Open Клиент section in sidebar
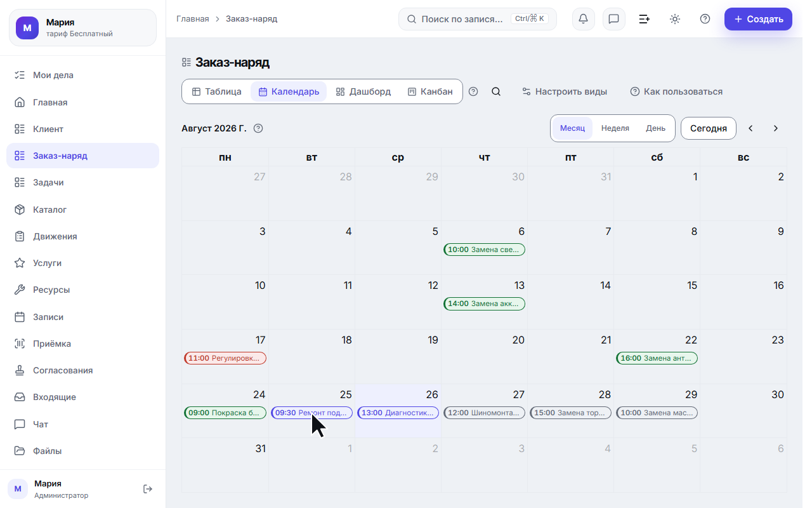The image size is (812, 508). (82, 129)
